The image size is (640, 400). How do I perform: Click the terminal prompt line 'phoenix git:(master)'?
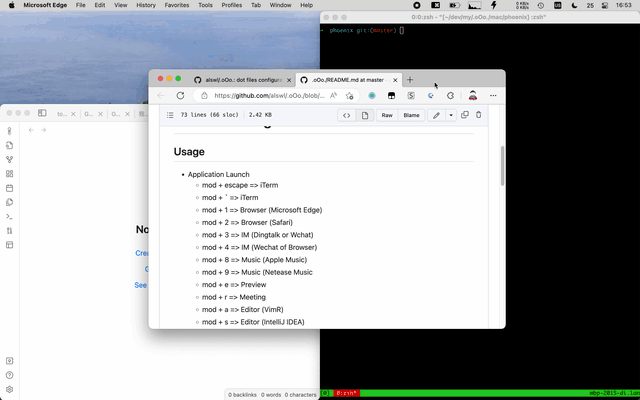tap(363, 30)
